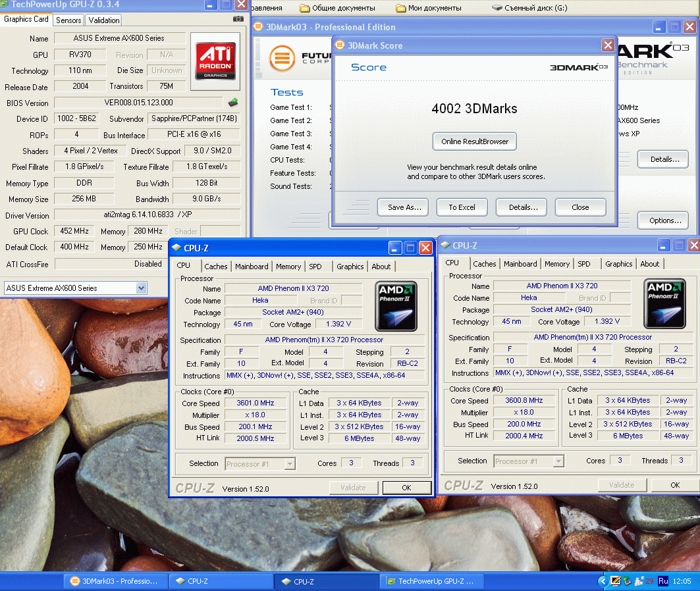Click the GPU-Z Name field ASUS Extreme AX600 Series
Screen dimensions: 700x591
(x=120, y=38)
